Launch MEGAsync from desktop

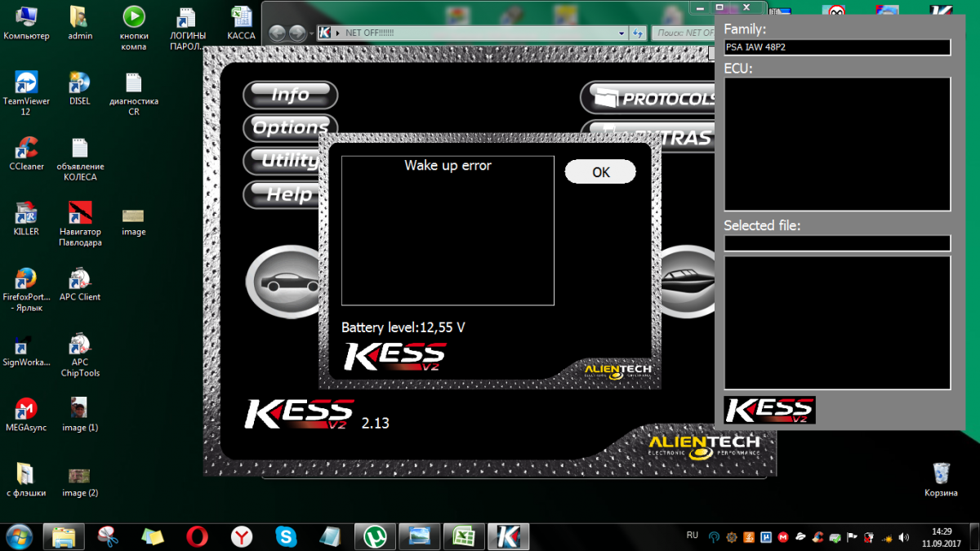26,415
